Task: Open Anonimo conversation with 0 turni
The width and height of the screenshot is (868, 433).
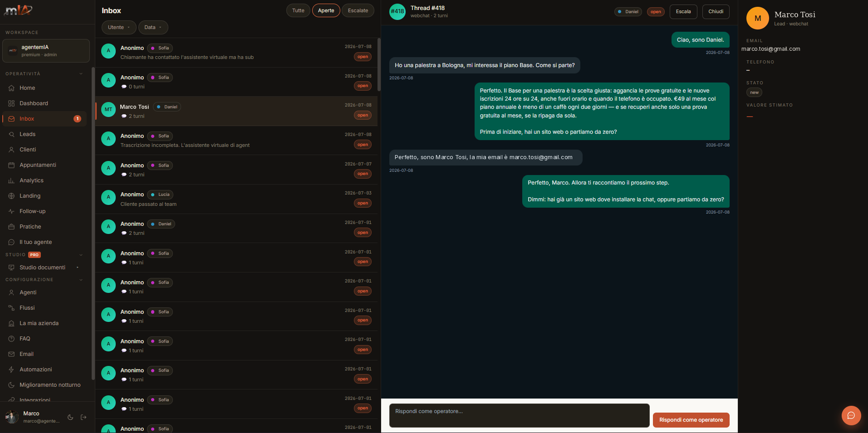Action: (x=236, y=82)
